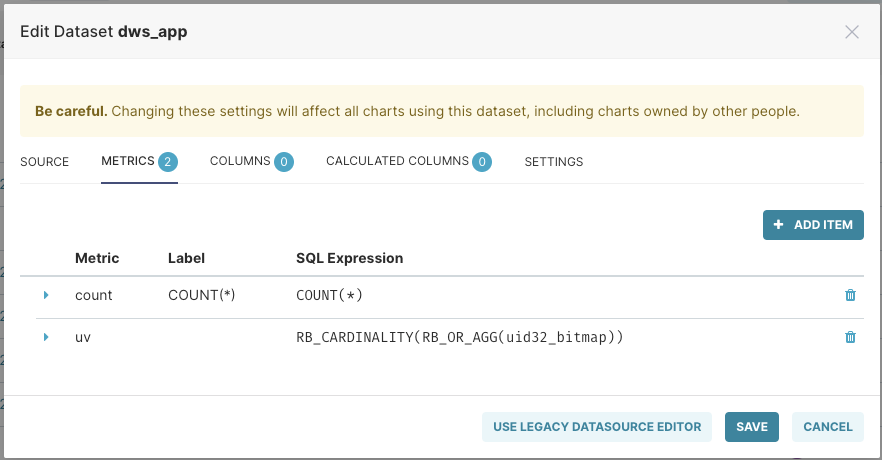Use Legacy Datasource Editor
Image resolution: width=882 pixels, height=460 pixels.
point(597,427)
